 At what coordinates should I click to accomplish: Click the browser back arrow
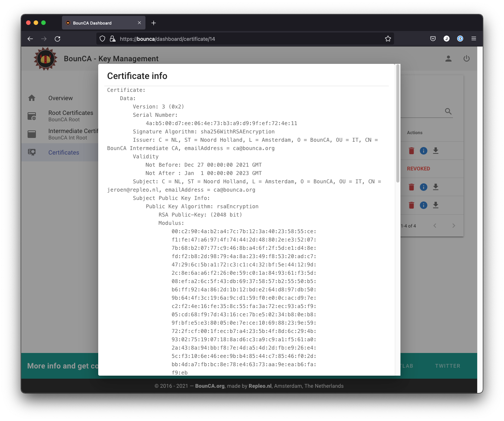[x=30, y=39]
